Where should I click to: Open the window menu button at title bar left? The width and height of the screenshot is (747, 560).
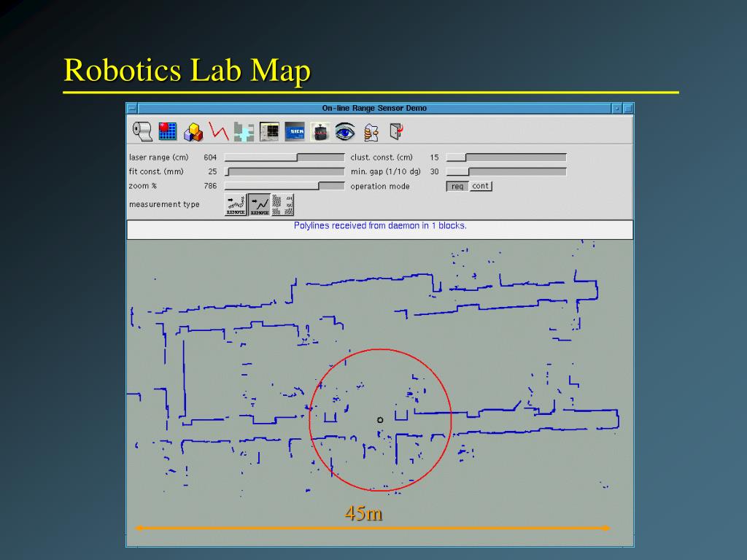point(132,109)
